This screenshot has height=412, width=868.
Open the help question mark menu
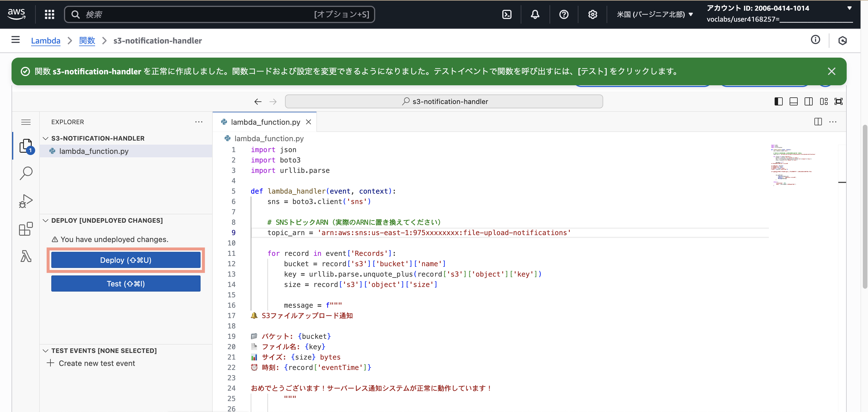coord(563,14)
